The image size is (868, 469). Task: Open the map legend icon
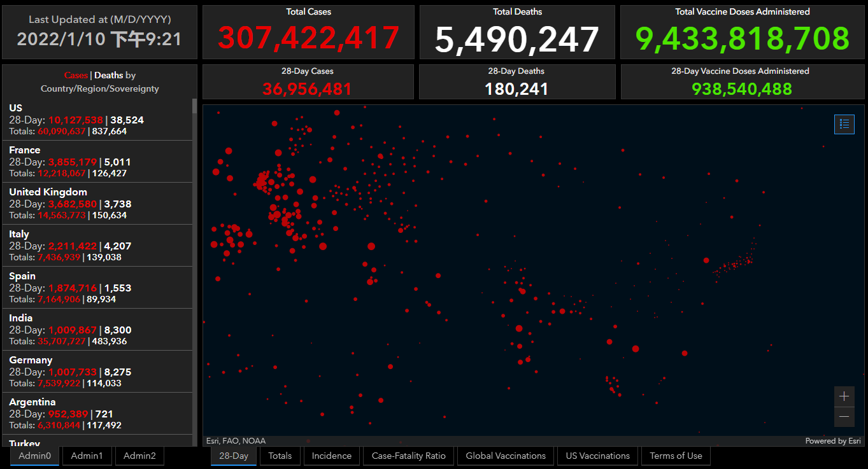click(x=844, y=124)
